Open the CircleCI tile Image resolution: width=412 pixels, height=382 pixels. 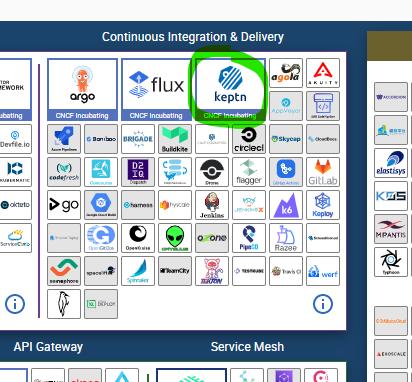pos(249,139)
